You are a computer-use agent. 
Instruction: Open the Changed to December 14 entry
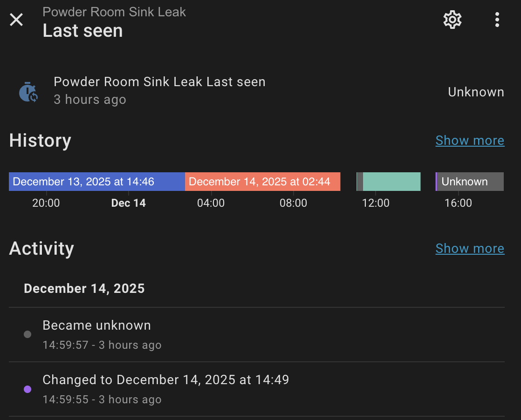[x=165, y=380]
